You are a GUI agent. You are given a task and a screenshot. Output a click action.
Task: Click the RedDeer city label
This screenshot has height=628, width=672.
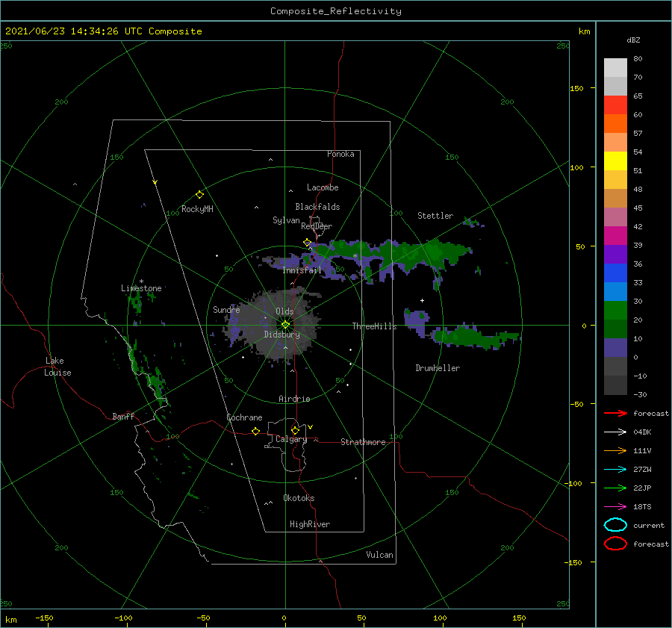click(x=317, y=226)
